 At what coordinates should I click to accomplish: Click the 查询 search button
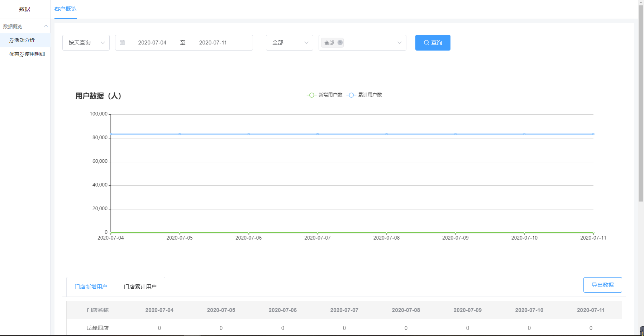(x=433, y=43)
